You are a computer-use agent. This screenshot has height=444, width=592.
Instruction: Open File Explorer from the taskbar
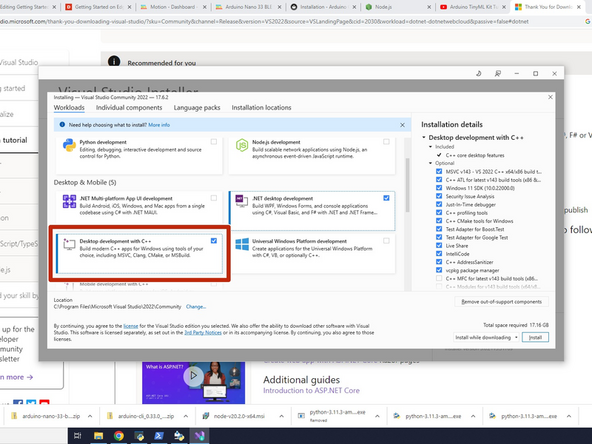tap(99, 436)
